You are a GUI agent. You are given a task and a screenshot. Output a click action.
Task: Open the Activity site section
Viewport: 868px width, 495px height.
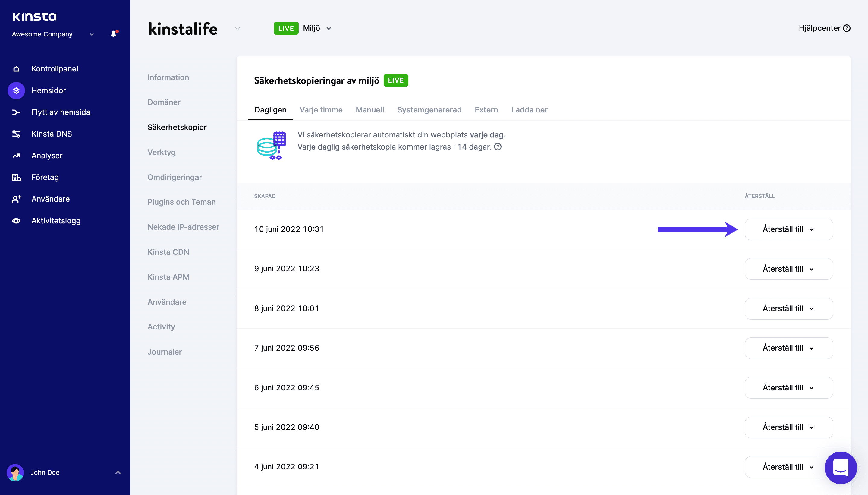point(161,327)
